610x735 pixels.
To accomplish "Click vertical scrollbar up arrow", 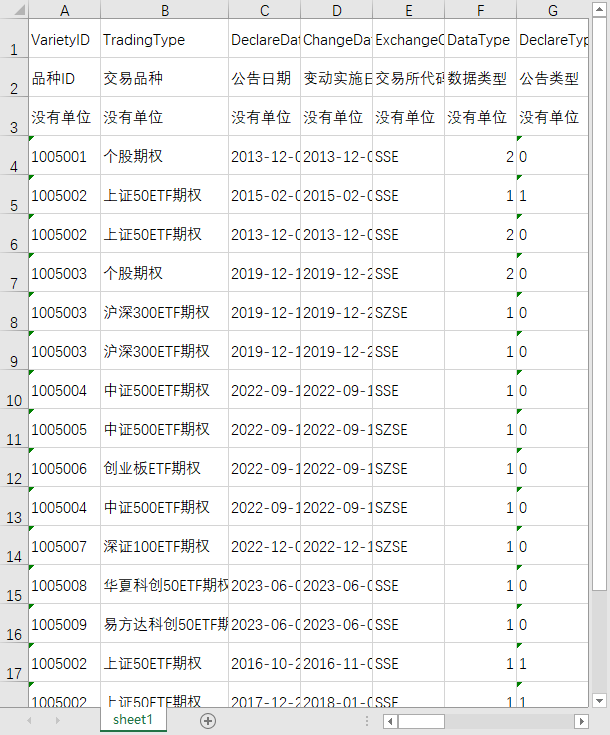I will point(599,9).
